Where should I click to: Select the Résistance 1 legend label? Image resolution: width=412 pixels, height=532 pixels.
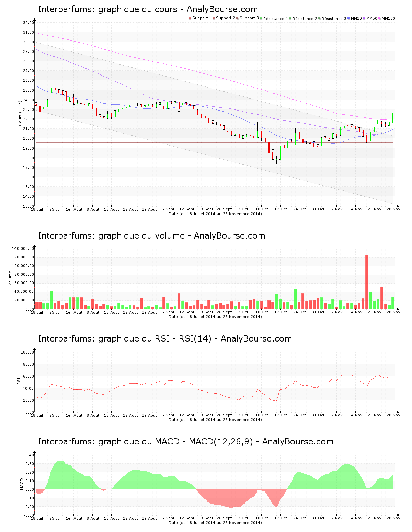[276, 19]
